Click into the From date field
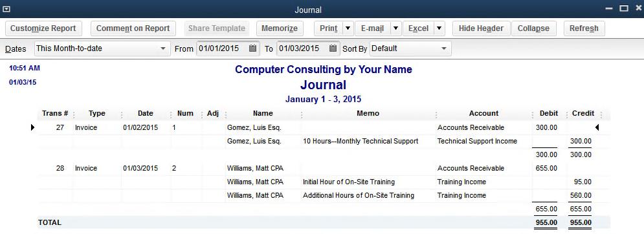 click(x=222, y=48)
